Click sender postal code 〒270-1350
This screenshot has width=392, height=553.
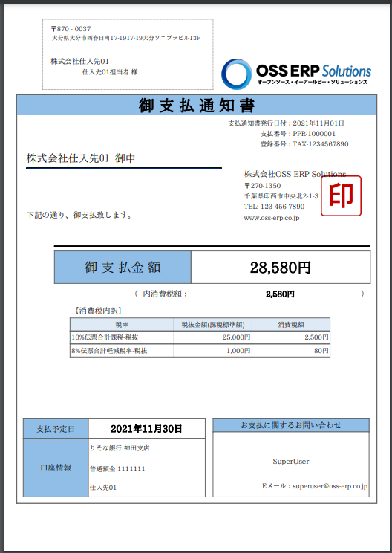262,186
